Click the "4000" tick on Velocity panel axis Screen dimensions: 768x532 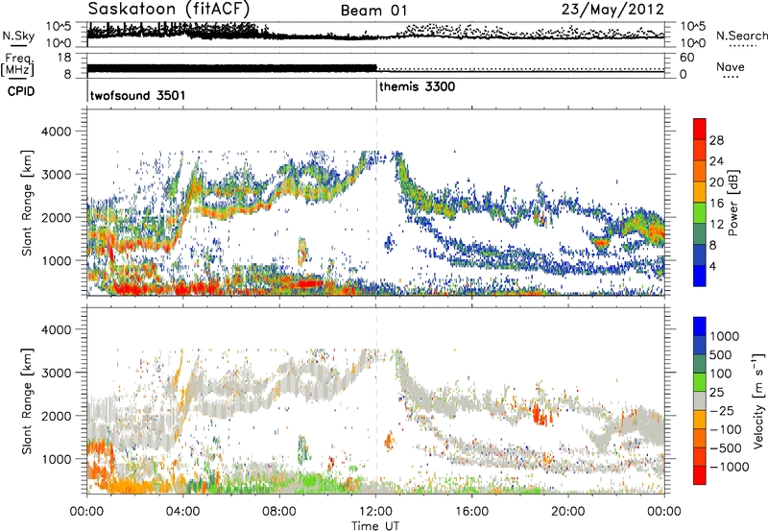click(x=57, y=329)
